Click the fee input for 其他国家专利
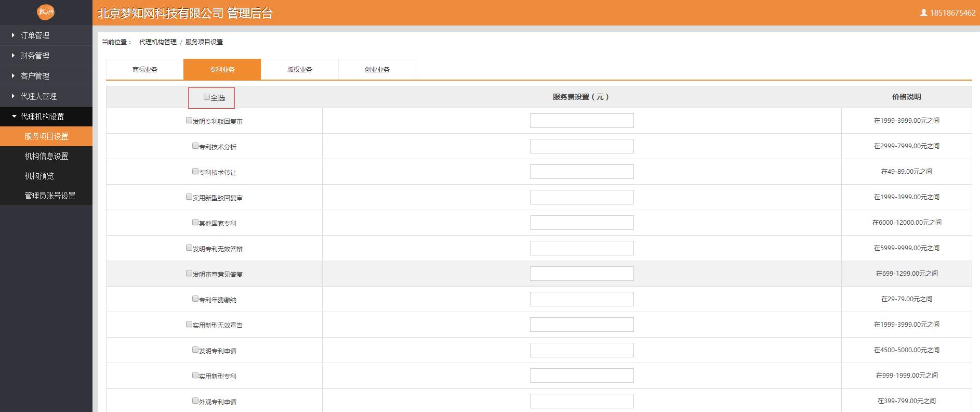 [x=582, y=223]
